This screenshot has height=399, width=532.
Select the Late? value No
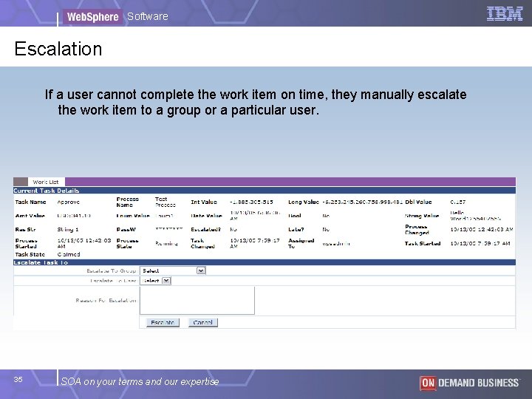coord(326,229)
